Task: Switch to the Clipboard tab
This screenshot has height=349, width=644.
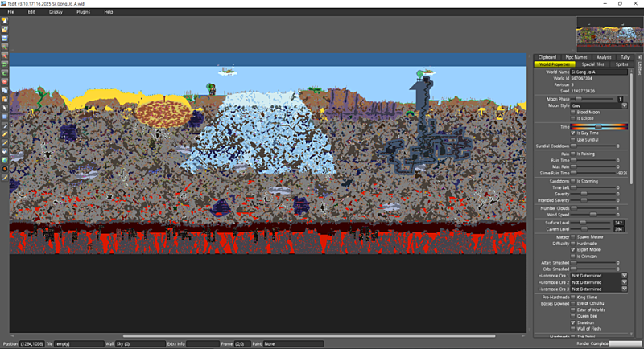Action: (x=547, y=57)
